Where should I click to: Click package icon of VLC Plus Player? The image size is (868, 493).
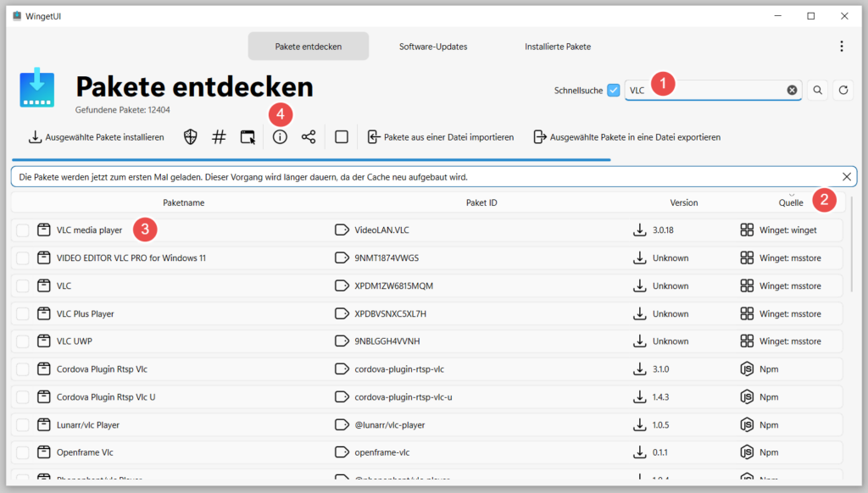click(44, 313)
